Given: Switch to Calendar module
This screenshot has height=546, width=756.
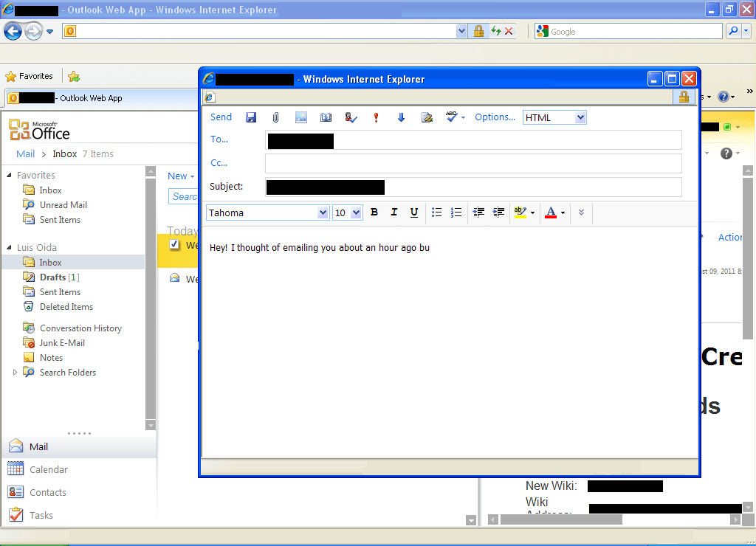Looking at the screenshot, I should coord(48,469).
